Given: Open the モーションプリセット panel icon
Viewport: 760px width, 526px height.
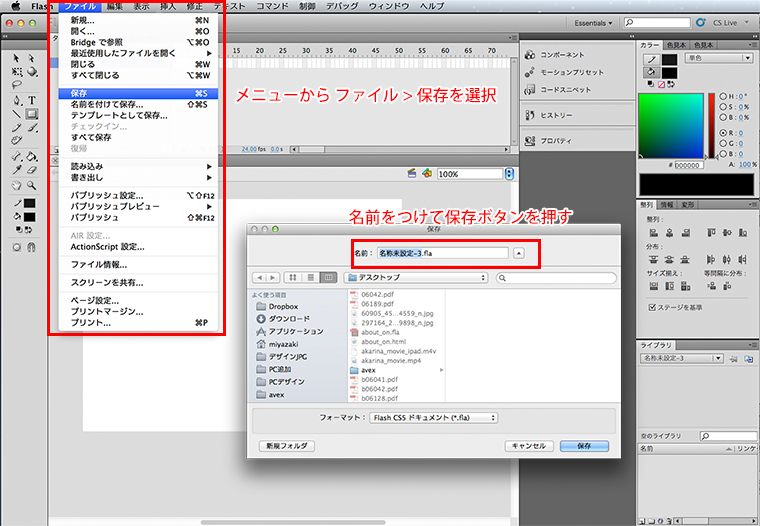Looking at the screenshot, I should pos(530,72).
